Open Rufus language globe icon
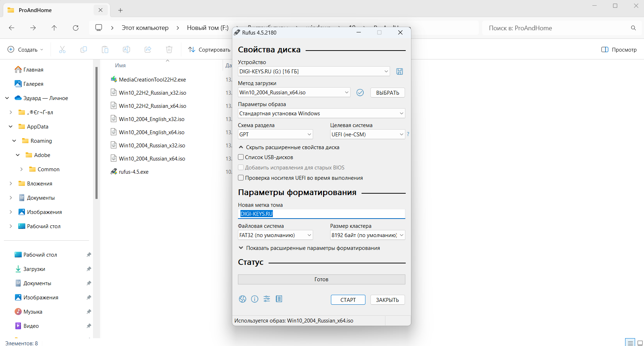This screenshot has height=346, width=644. click(x=243, y=299)
